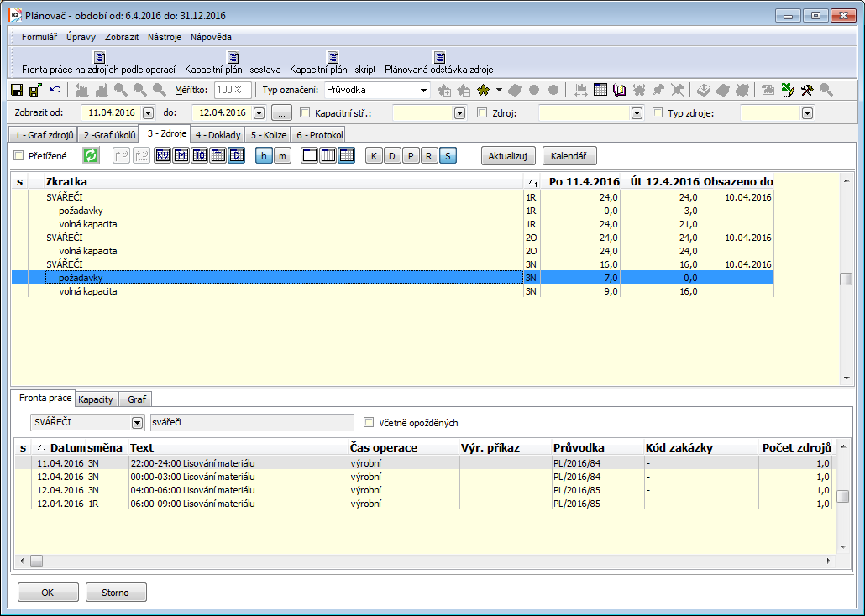This screenshot has width=865, height=616.
Task: Enable the Přetížené checkbox
Action: 19,155
